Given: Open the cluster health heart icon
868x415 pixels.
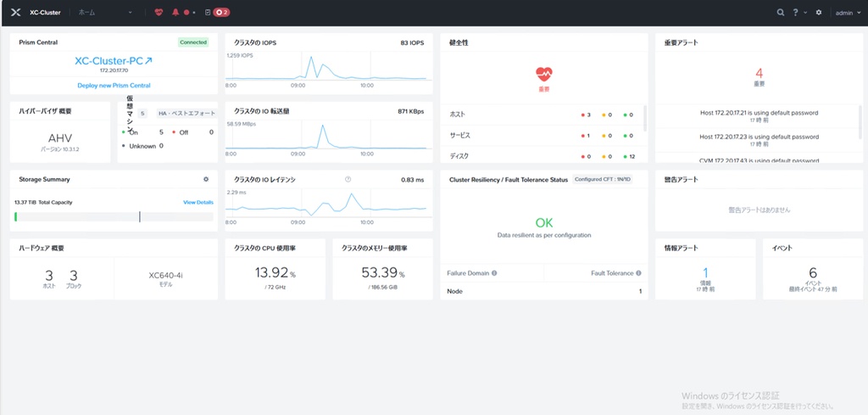Looking at the screenshot, I should (x=159, y=13).
